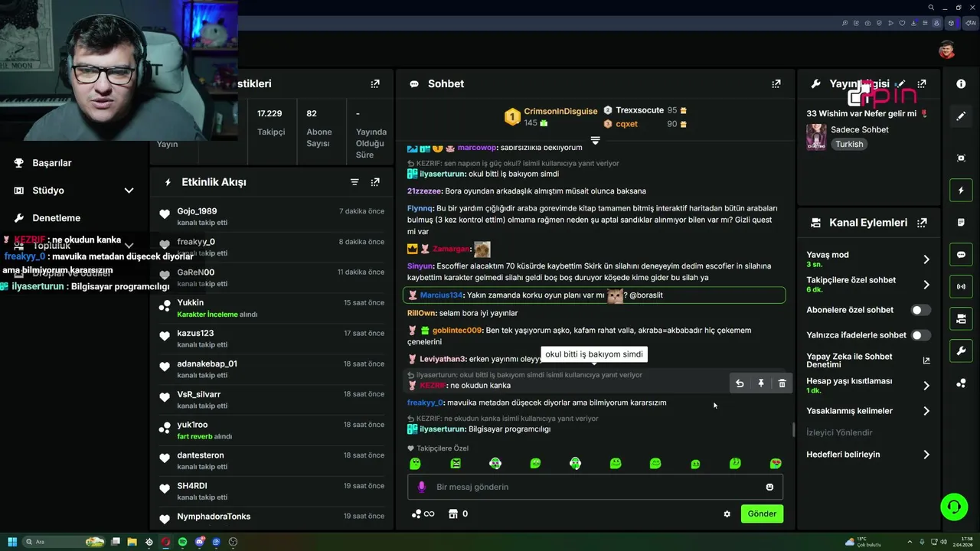Click the Turkish language tag
The image size is (980, 551).
click(x=849, y=144)
